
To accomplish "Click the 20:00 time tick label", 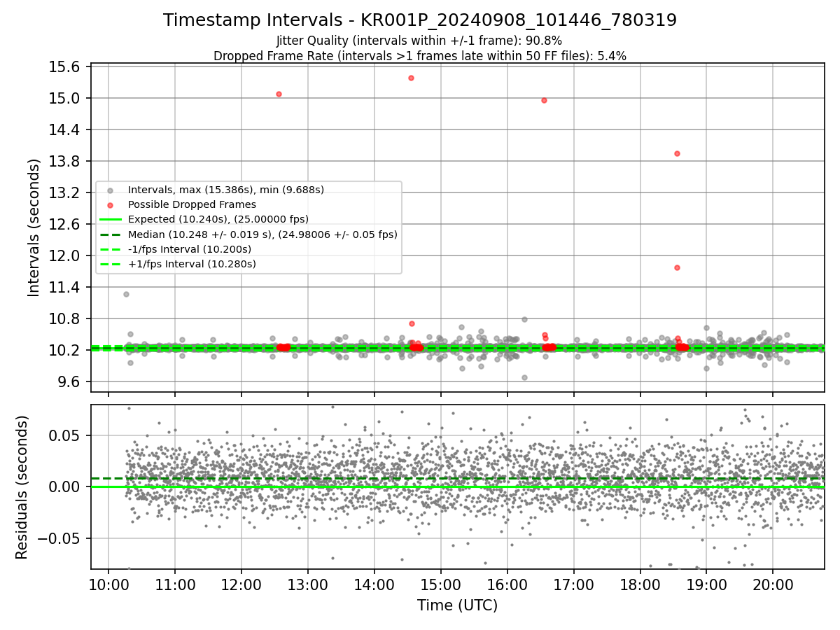I will pos(773,585).
